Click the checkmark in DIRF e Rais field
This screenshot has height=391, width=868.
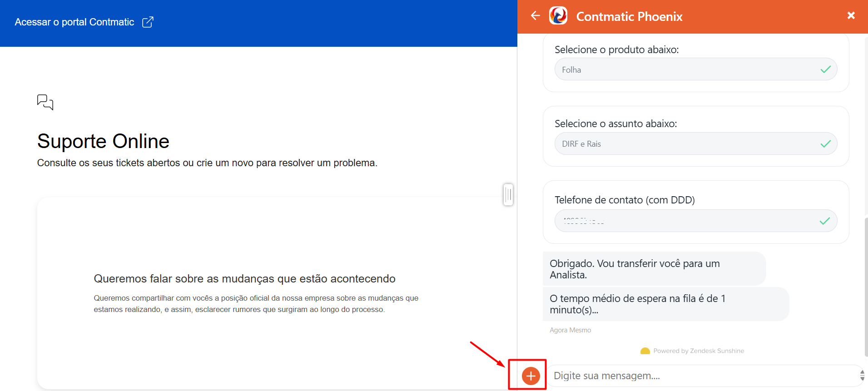825,144
